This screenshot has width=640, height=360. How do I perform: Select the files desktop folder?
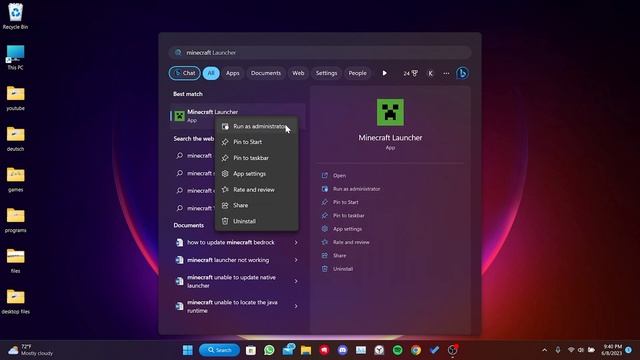click(16, 260)
